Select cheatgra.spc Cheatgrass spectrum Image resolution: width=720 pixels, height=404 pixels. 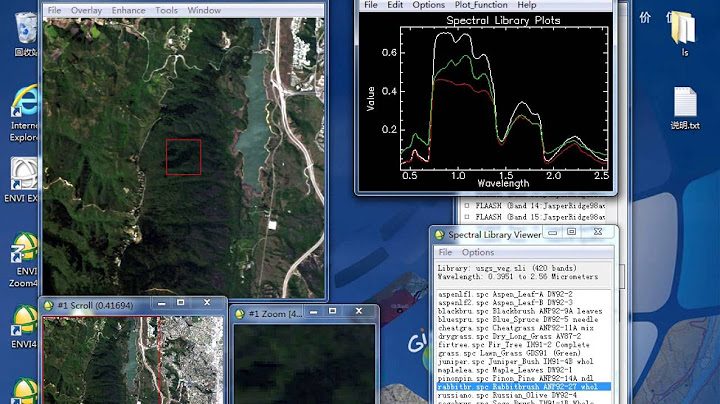tap(523, 328)
